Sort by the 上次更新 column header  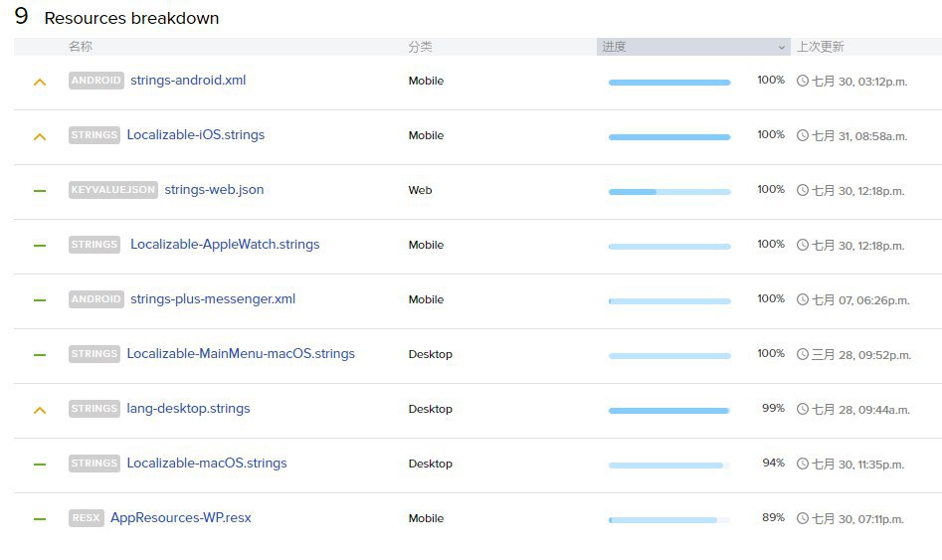pos(820,47)
